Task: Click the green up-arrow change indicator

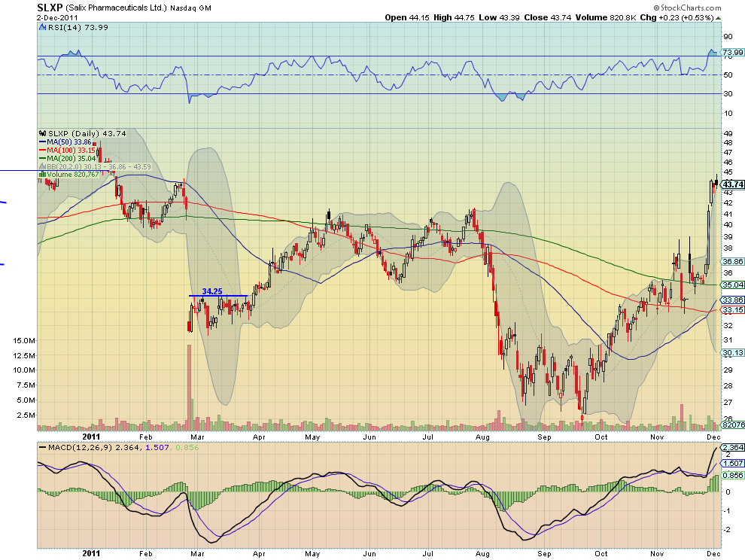Action: click(x=719, y=18)
